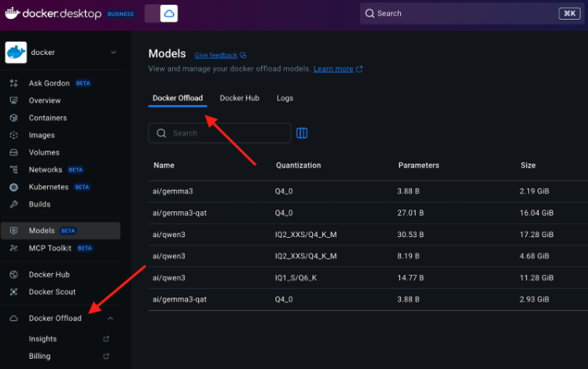Click the Docker Offload cloud sidebar icon
This screenshot has width=588, height=369.
[x=14, y=319]
